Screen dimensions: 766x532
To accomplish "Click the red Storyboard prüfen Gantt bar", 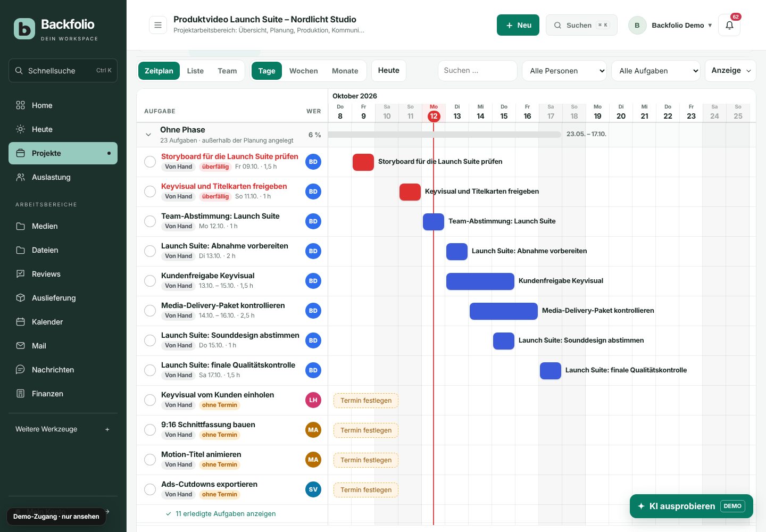I will coord(363,162).
